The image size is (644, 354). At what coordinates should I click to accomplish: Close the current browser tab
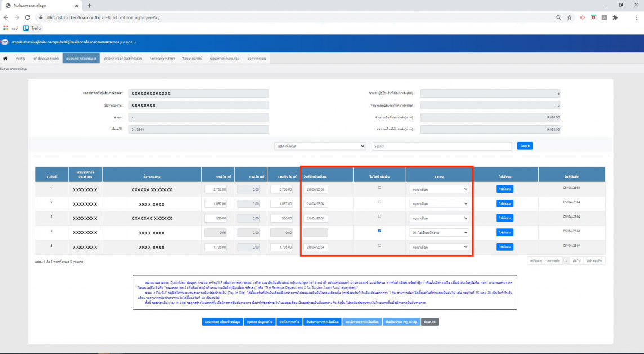point(77,6)
